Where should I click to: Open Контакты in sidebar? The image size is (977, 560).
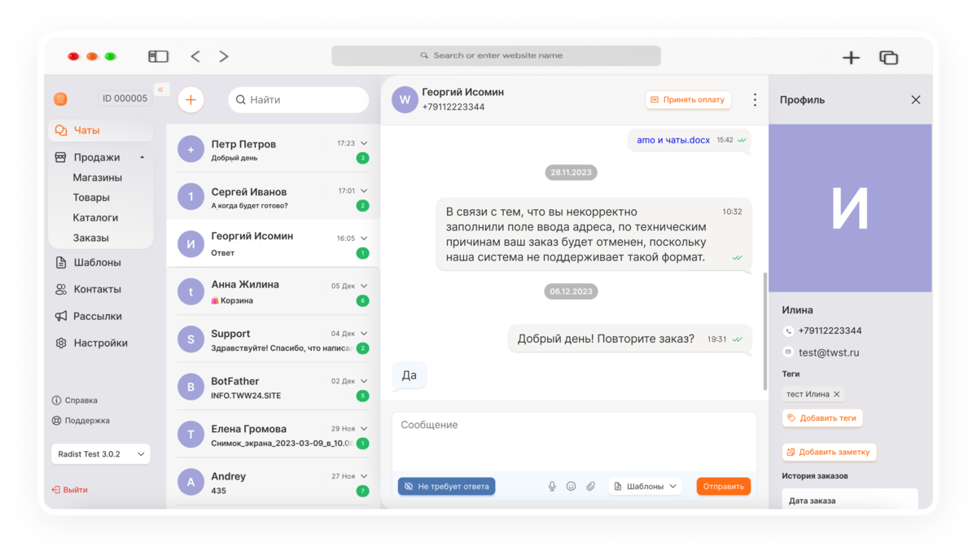click(88, 290)
